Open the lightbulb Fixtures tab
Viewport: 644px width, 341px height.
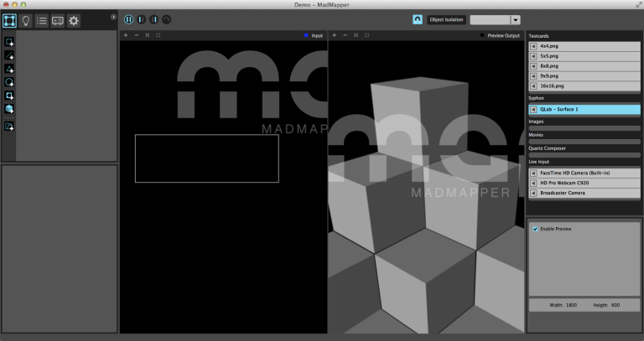(26, 20)
